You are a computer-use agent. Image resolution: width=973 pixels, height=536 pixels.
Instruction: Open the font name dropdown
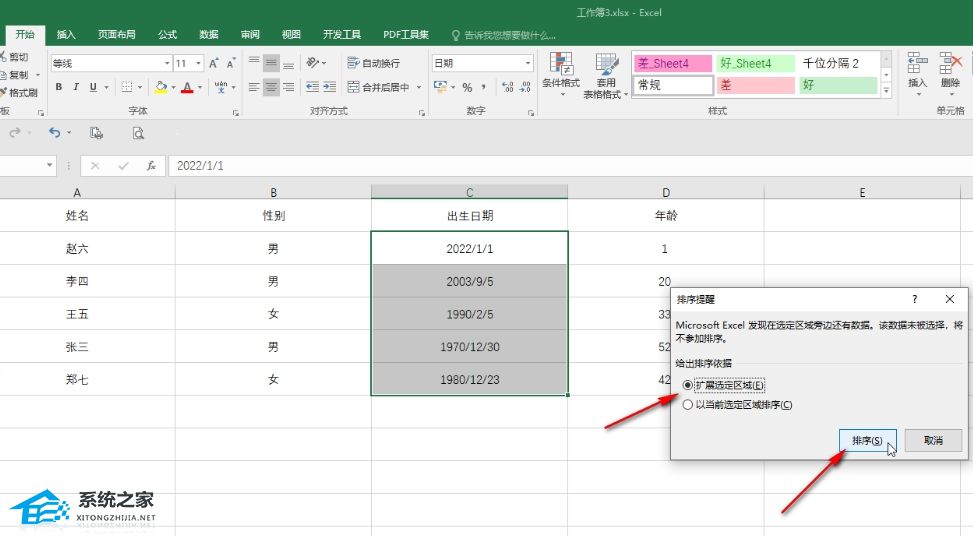tap(167, 63)
